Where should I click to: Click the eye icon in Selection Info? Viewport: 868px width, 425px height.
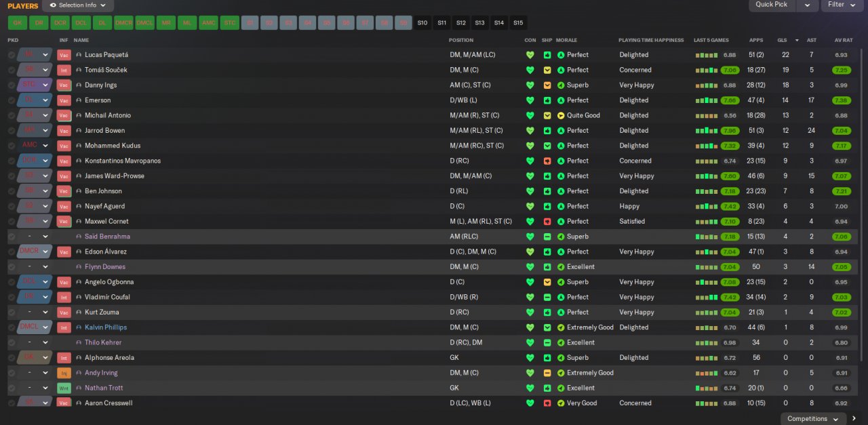(x=53, y=5)
